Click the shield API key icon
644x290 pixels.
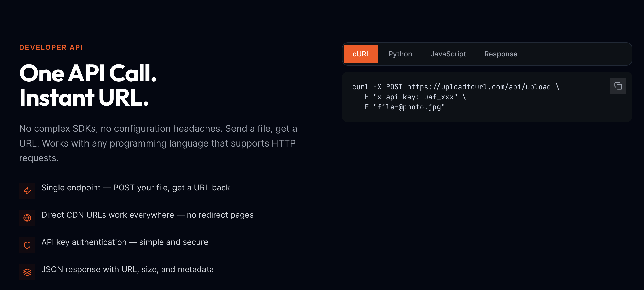(x=27, y=245)
